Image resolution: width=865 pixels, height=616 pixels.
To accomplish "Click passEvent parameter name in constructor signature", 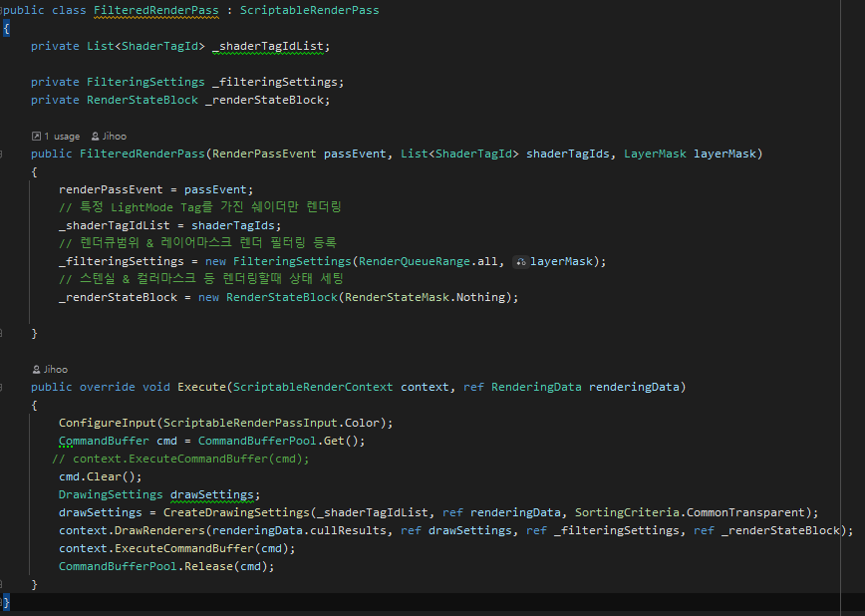I will click(x=355, y=154).
